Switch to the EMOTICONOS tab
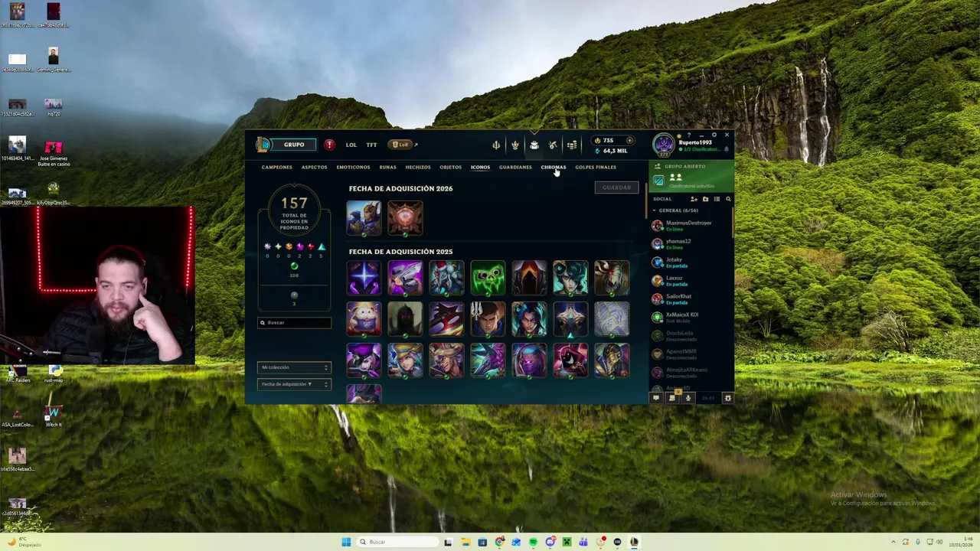Screen dimensions: 980x551 click(x=353, y=167)
